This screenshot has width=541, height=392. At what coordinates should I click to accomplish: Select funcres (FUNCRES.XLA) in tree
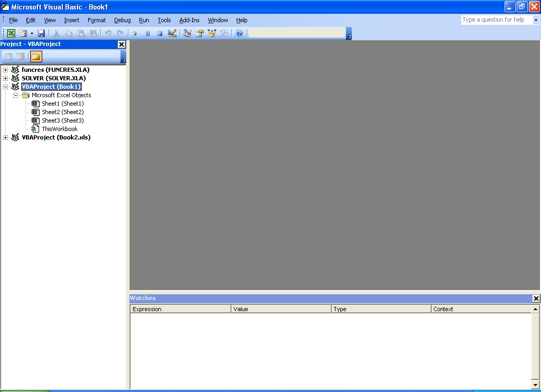pyautogui.click(x=55, y=70)
